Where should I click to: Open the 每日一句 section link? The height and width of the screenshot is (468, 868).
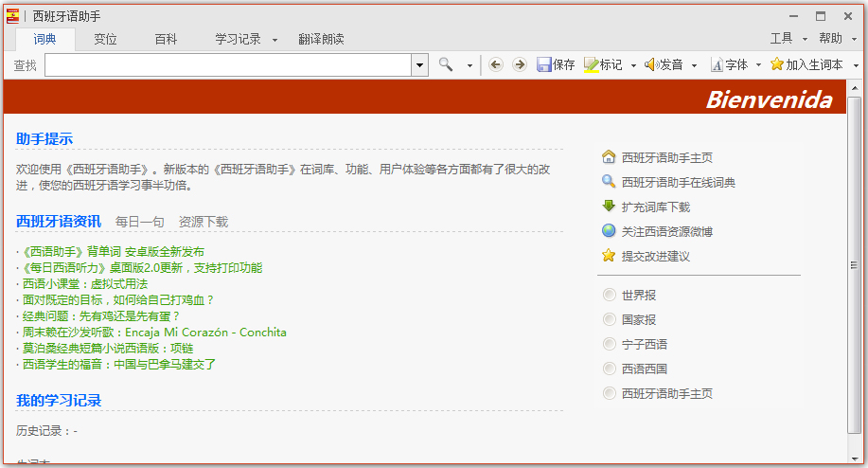[x=139, y=222]
